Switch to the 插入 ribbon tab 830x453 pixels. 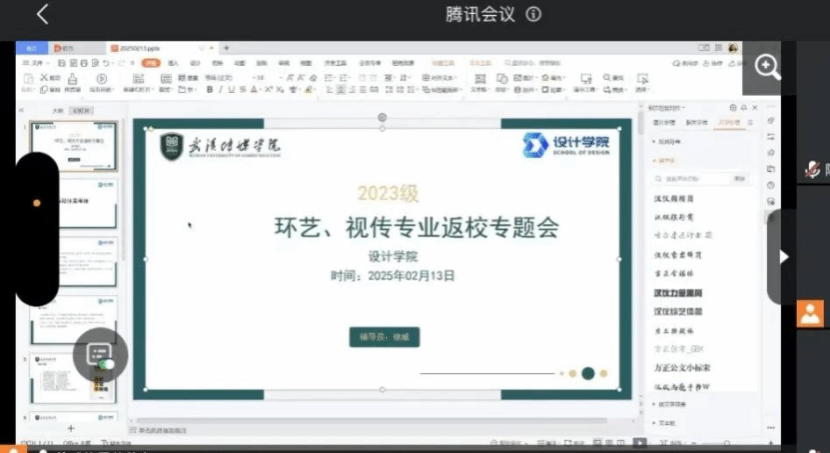tap(174, 63)
